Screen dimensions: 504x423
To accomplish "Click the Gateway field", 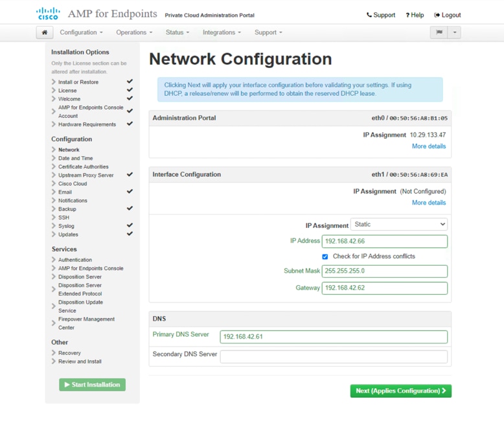I will pos(384,288).
